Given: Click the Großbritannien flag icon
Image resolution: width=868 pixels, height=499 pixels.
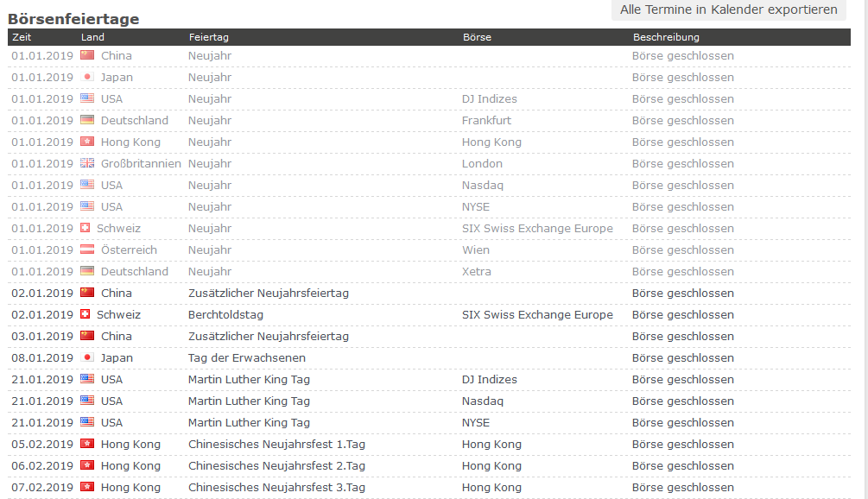Looking at the screenshot, I should coord(87,163).
